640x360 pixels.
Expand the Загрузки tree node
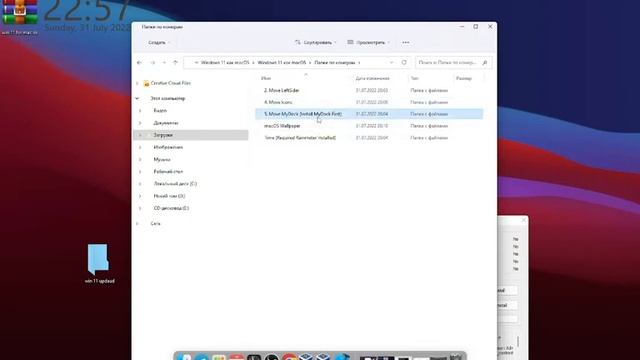click(140, 135)
